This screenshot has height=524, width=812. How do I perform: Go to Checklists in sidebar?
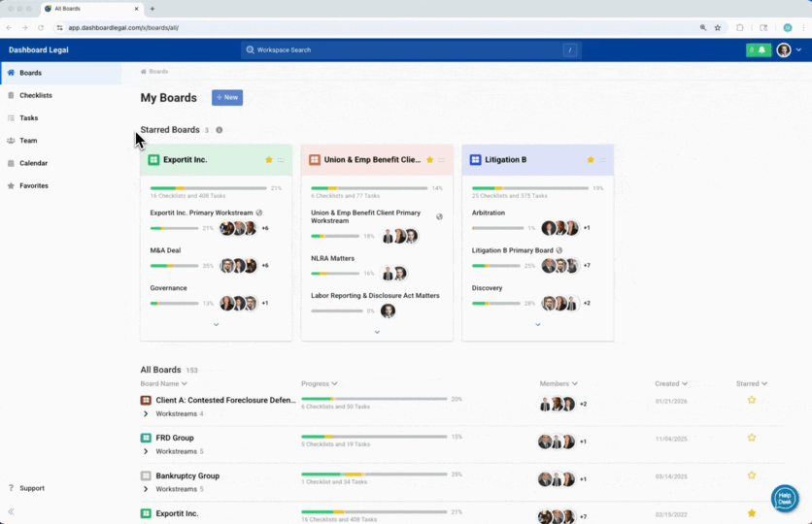(x=35, y=95)
